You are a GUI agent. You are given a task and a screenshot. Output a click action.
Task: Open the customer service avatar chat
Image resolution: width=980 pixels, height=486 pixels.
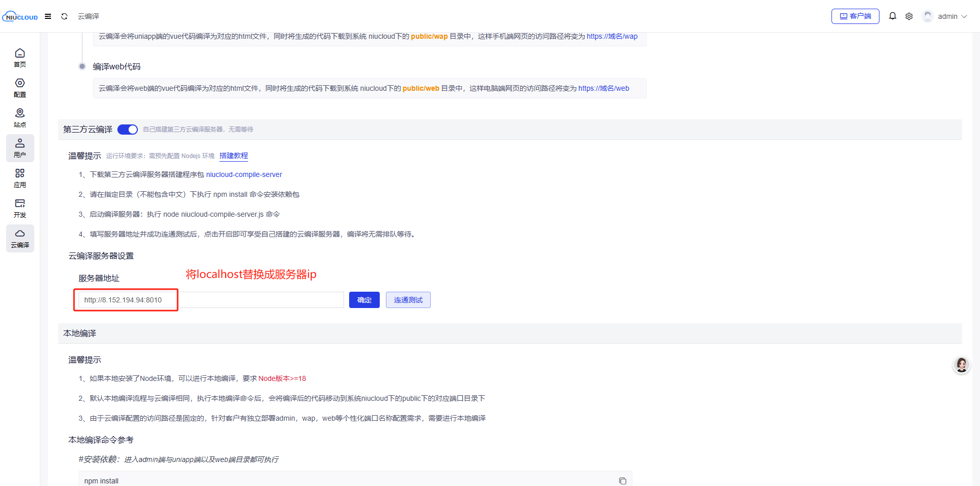(962, 365)
